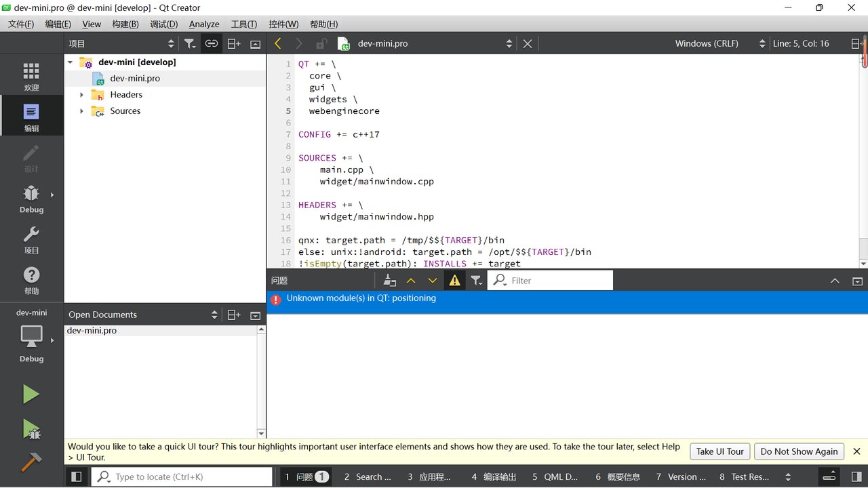This screenshot has height=488, width=868.
Task: Start debugging with the play-bug button
Action: click(x=31, y=430)
